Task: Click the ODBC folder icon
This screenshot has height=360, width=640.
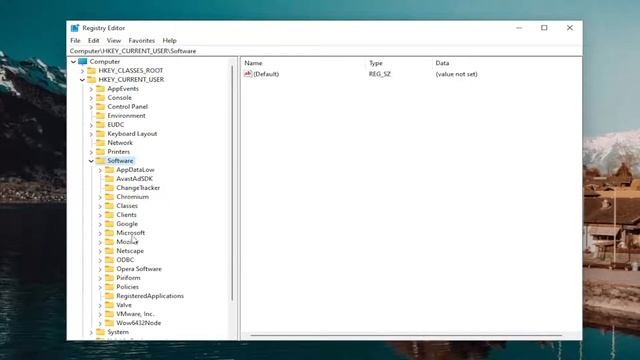Action: [109, 260]
